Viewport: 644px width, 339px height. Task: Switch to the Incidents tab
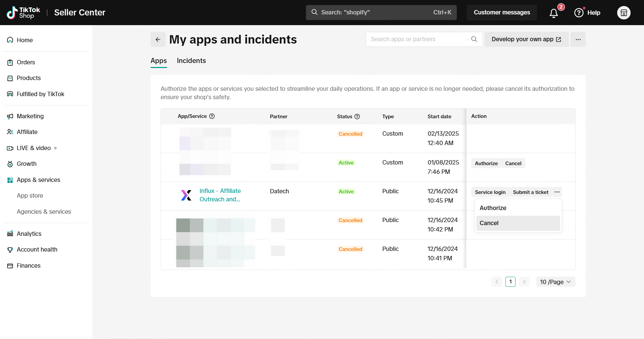point(191,61)
